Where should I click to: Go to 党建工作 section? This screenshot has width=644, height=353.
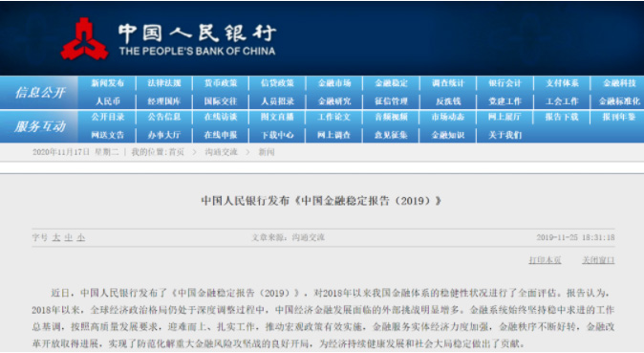[505, 101]
